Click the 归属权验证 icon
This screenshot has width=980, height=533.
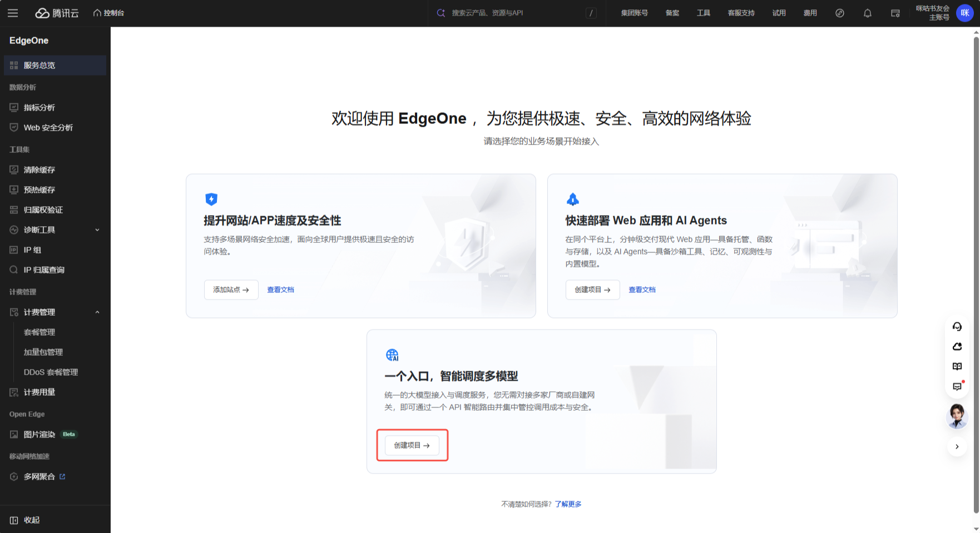tap(14, 210)
